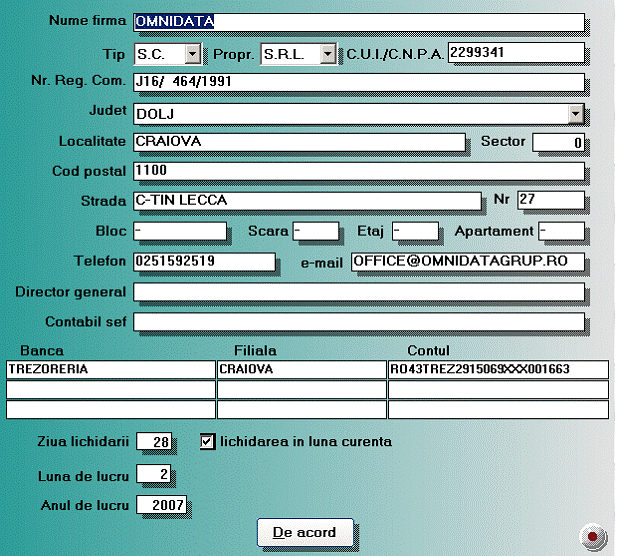Viewport: 618px width, 556px height.
Task: Click into the Nr. Reg. Com. field
Action: tap(357, 82)
